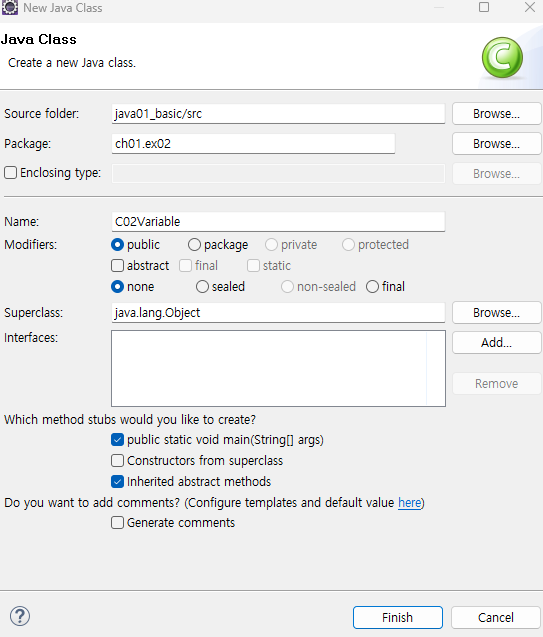This screenshot has height=637, width=543.
Task: Enable the Enclosing type checkbox
Action: coord(11,173)
